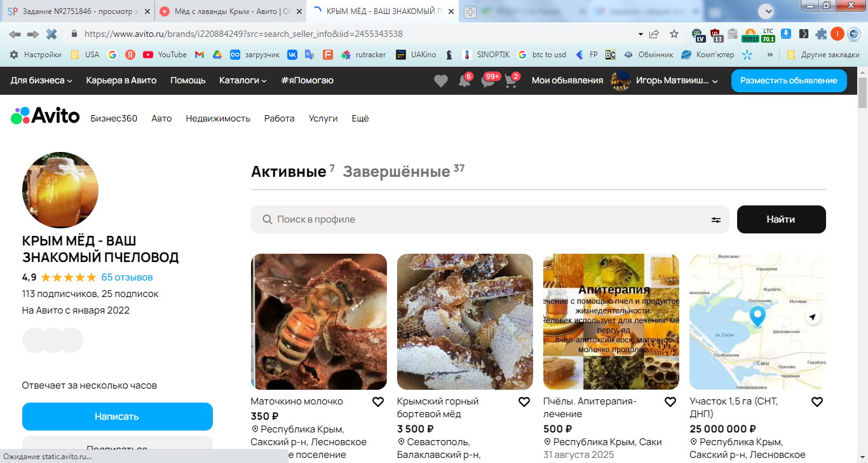
Task: Switch to the Задание №2751846 browser tab
Action: (x=78, y=11)
